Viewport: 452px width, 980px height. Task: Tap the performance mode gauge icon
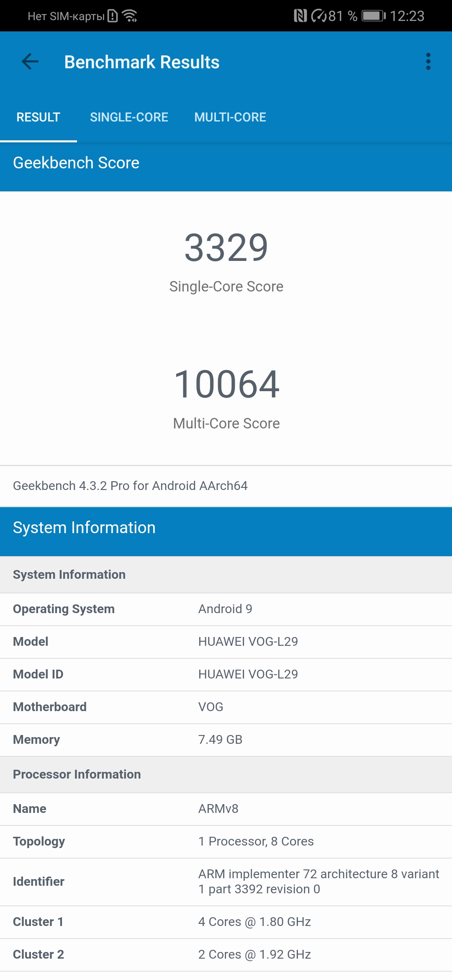319,16
